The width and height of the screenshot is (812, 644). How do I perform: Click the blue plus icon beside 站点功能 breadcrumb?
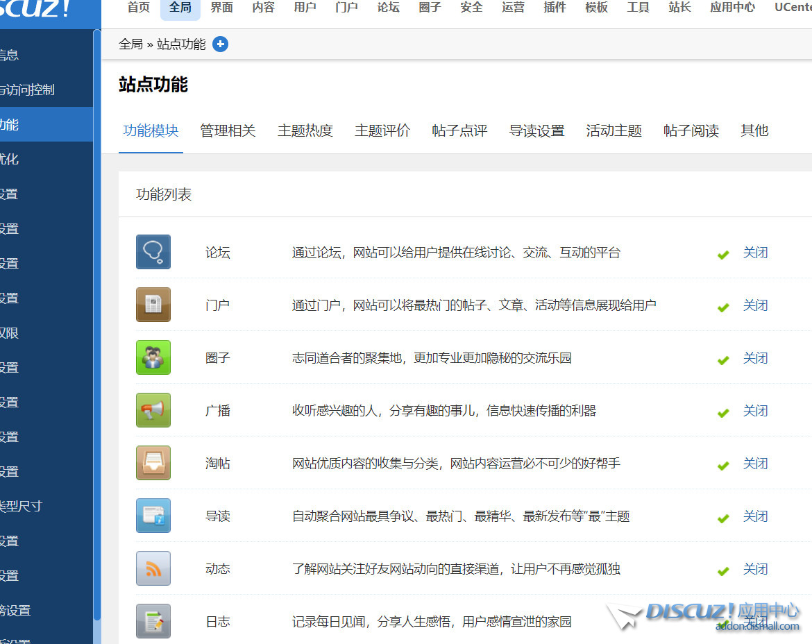tap(220, 44)
